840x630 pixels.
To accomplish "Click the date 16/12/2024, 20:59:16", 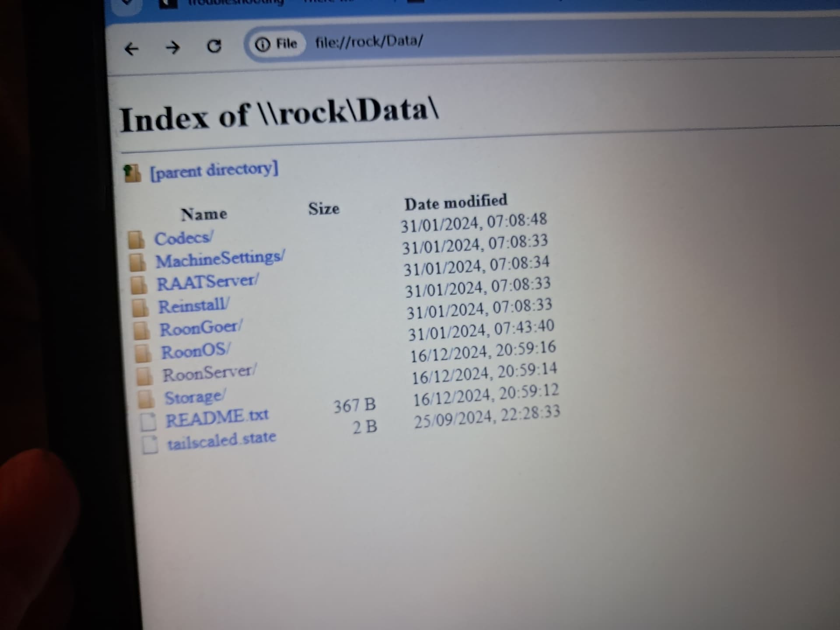I will (483, 351).
